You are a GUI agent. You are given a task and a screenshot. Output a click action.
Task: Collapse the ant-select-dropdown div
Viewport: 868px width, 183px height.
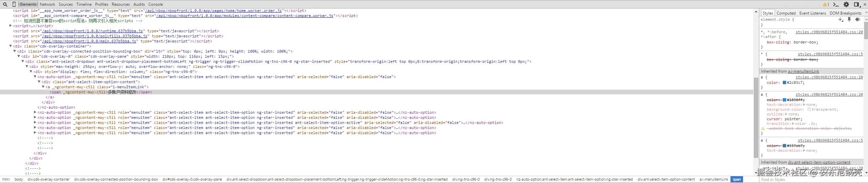pyautogui.click(x=23, y=61)
